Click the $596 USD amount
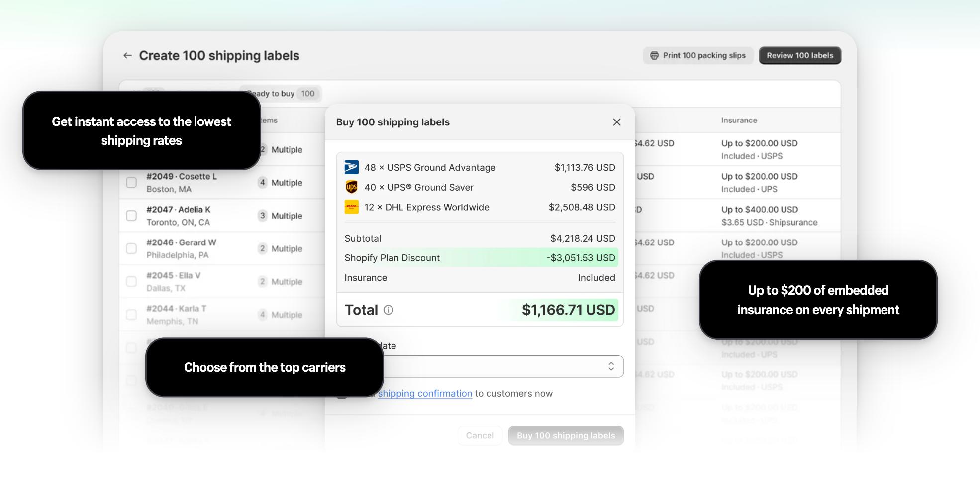The height and width of the screenshot is (483, 980). click(x=593, y=187)
